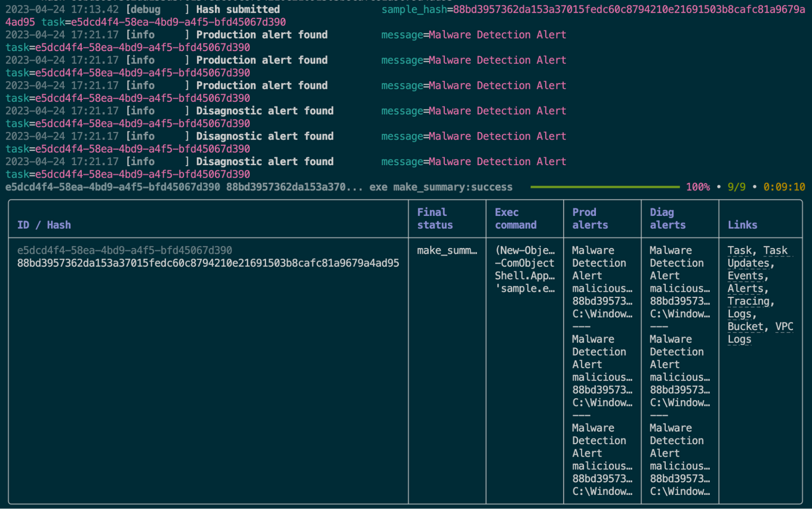Image resolution: width=812 pixels, height=509 pixels.
Task: Click the truncated make_summ… status cell
Action: pyautogui.click(x=447, y=250)
